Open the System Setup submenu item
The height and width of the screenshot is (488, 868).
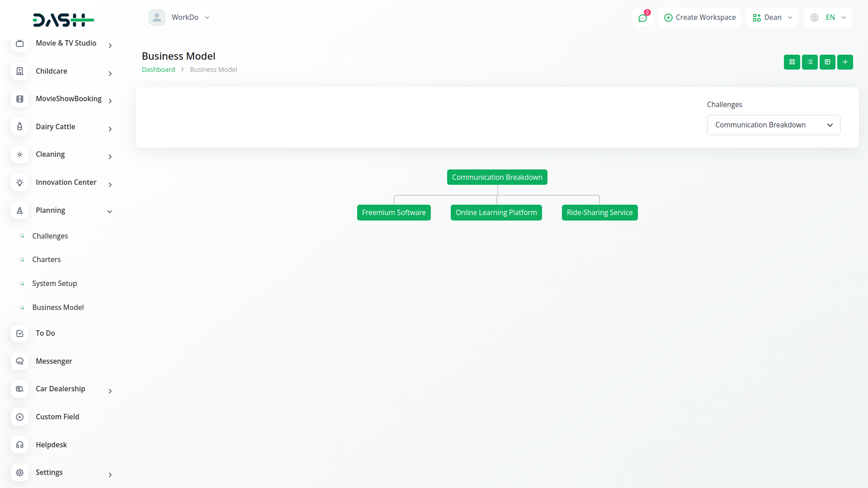pos(54,284)
